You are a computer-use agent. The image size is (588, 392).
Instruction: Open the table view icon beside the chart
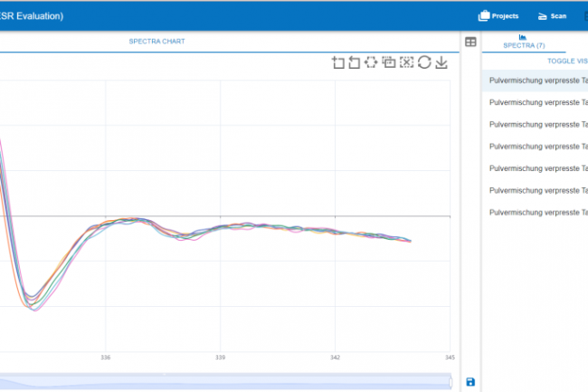(x=470, y=42)
